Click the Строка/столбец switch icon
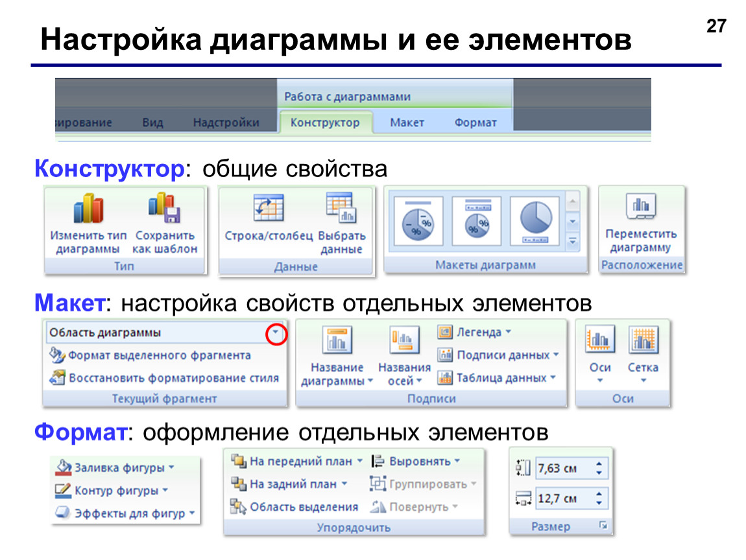The width and height of the screenshot is (746, 560). point(269,208)
